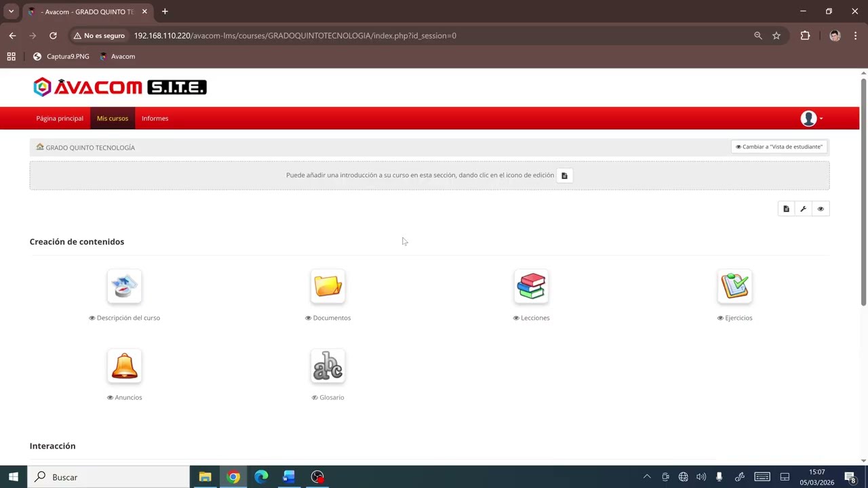Toggle visibility eye of Descripción del curso
Image resolution: width=868 pixels, height=488 pixels.
point(92,318)
